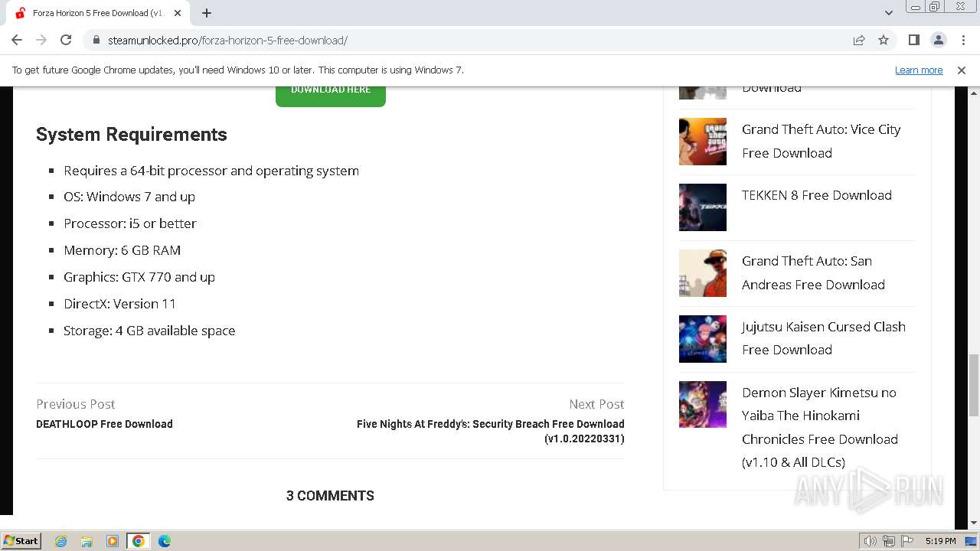Click 'Processor: i5 or better' text
980x551 pixels.
tap(130, 223)
